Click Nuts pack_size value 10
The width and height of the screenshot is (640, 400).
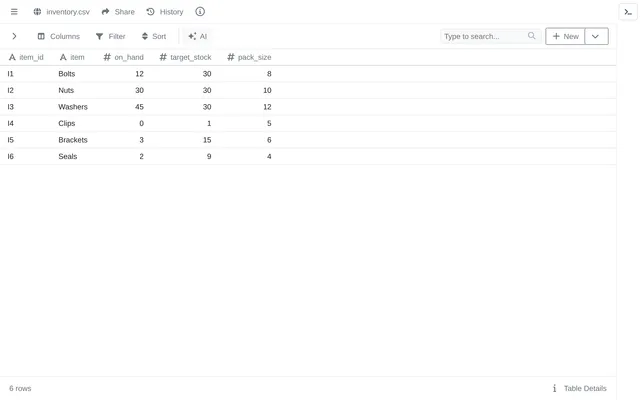[x=267, y=90]
